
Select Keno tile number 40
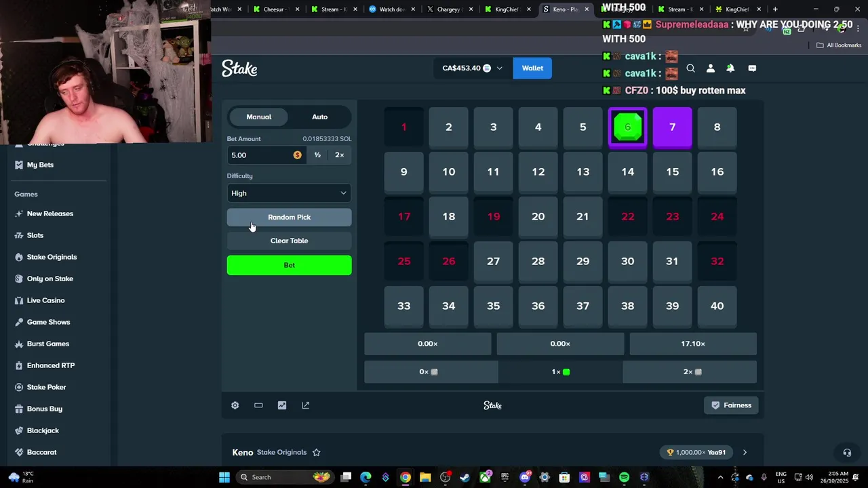717,306
